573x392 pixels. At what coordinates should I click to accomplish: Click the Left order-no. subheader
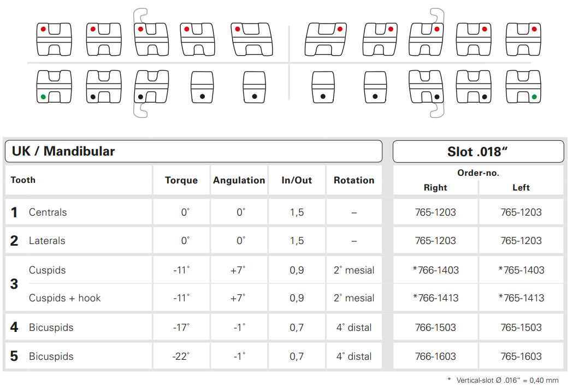(521, 187)
